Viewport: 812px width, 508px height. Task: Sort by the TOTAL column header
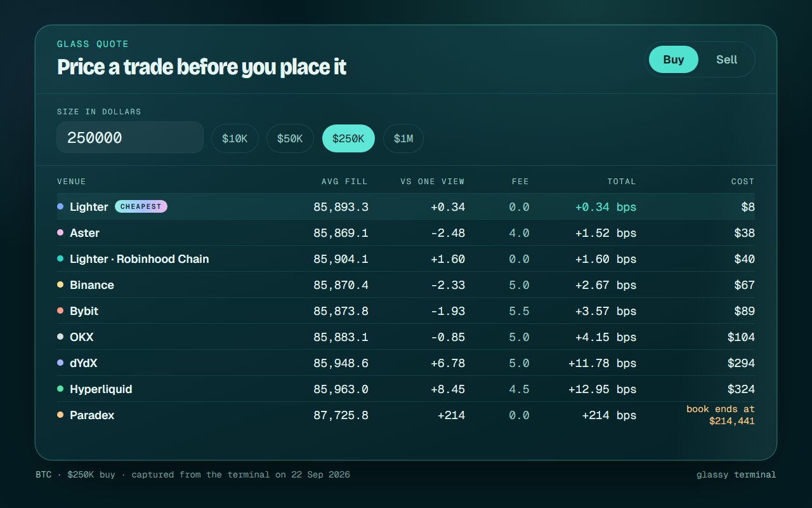coord(622,182)
